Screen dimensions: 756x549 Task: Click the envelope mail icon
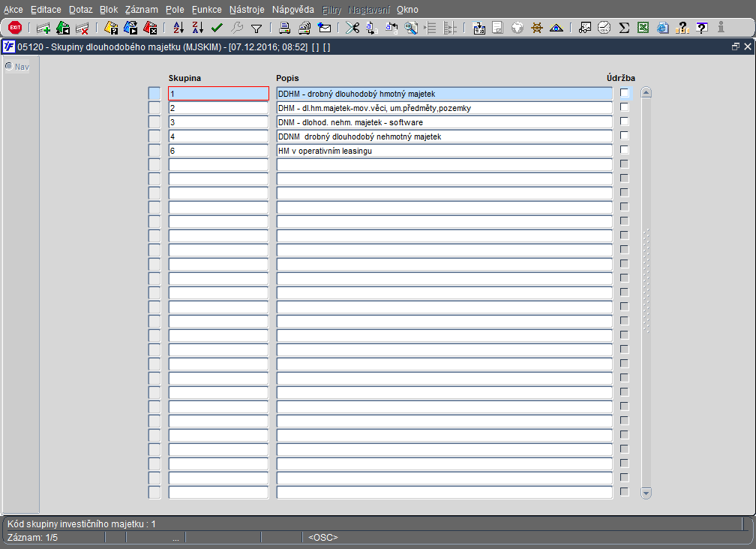click(x=325, y=28)
